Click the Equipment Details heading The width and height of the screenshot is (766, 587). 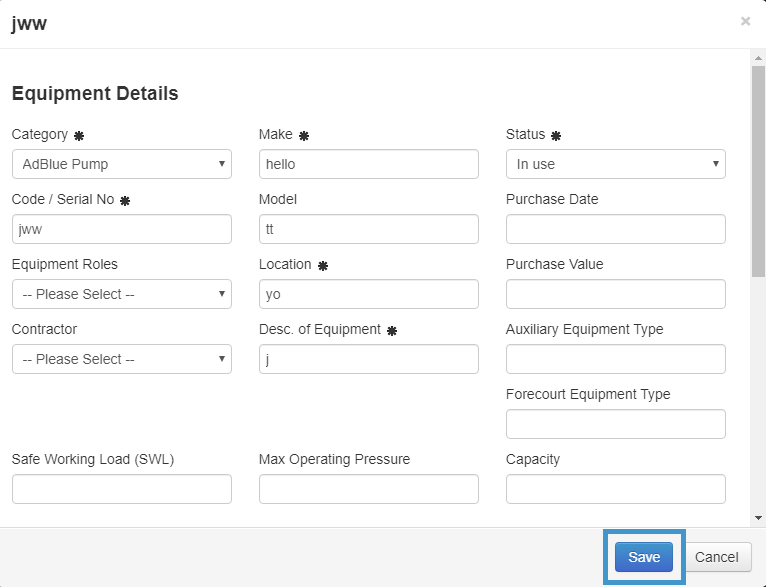[95, 93]
